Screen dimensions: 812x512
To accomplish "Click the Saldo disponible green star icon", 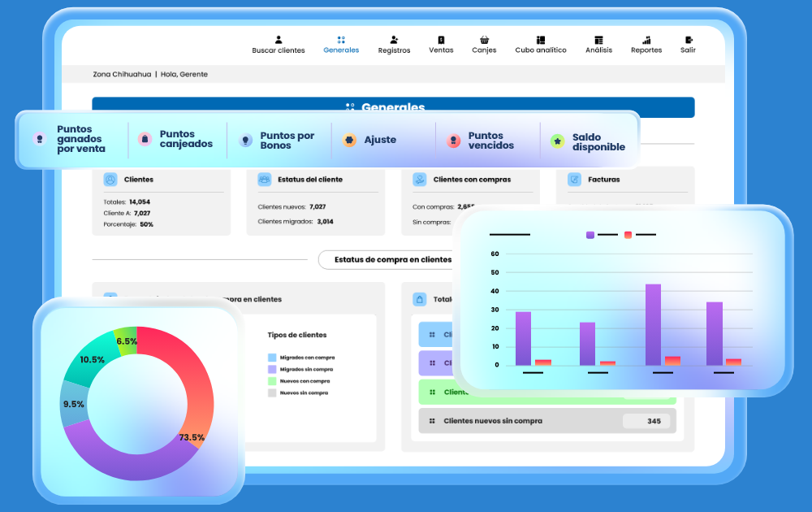I will coord(557,141).
